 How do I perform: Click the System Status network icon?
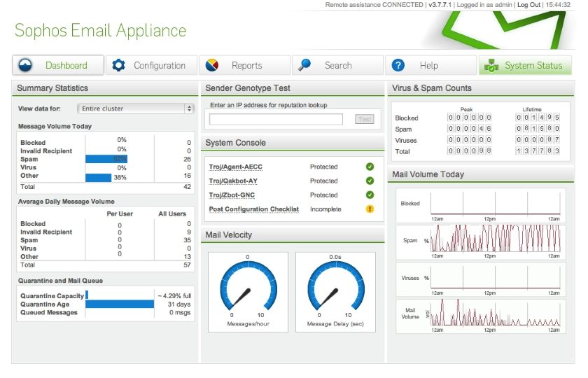491,66
